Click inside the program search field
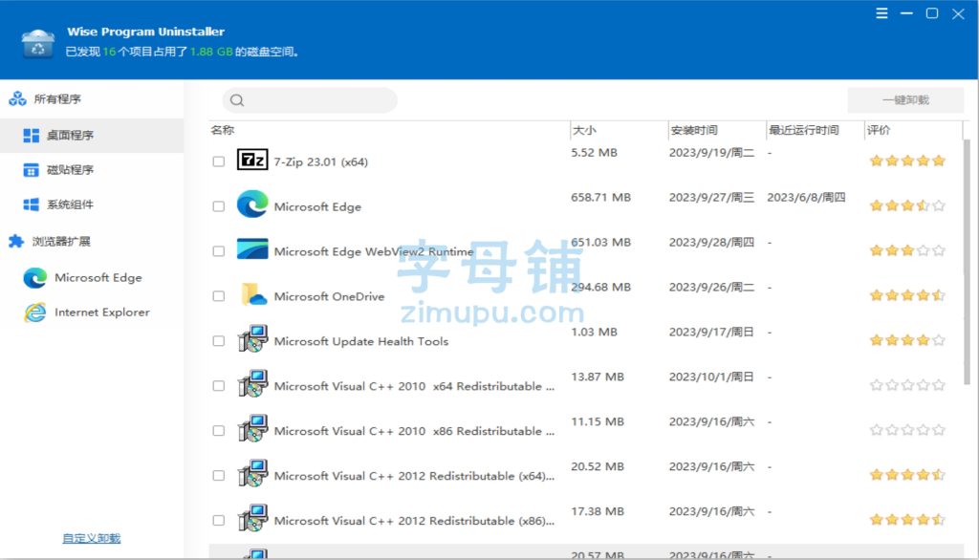The width and height of the screenshot is (979, 560). (310, 100)
